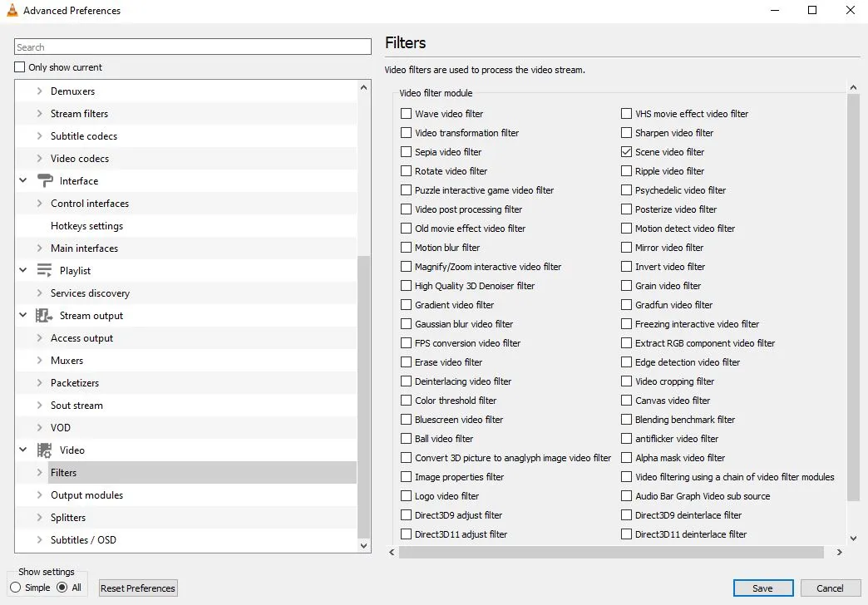Click the horizontal scrollbar thumb under filters
This screenshot has height=605, width=868.
click(611, 552)
